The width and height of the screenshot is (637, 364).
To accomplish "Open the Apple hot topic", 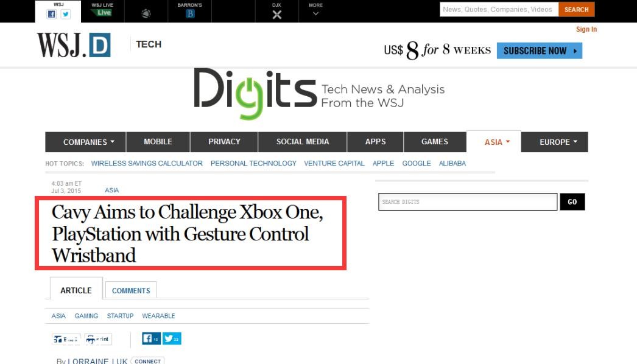I will coord(384,163).
